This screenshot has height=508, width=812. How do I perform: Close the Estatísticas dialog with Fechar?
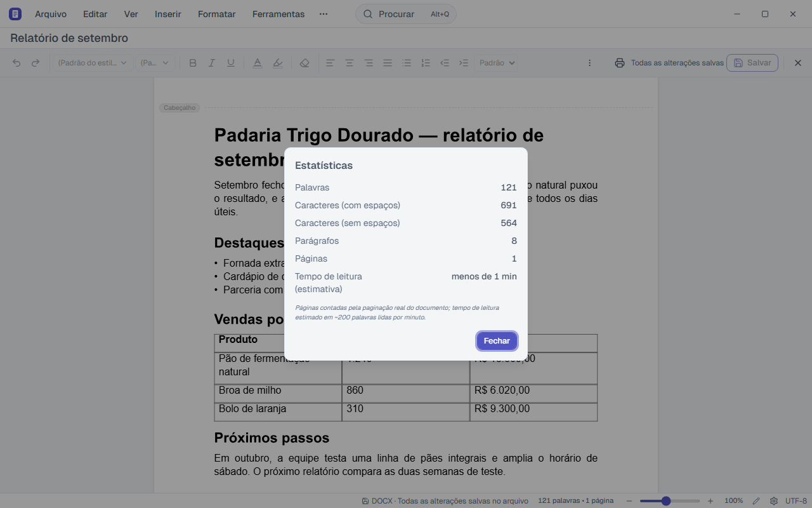click(x=497, y=341)
